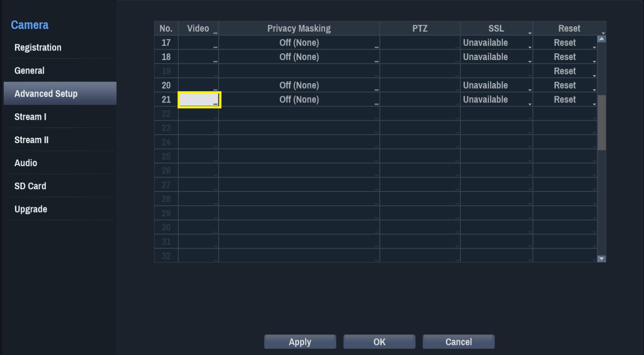Open the SSL dropdown for camera 18
The height and width of the screenshot is (355, 644).
click(x=497, y=57)
